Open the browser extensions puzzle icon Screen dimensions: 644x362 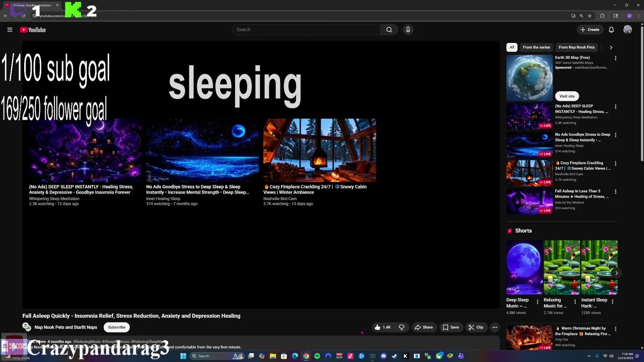tap(602, 16)
